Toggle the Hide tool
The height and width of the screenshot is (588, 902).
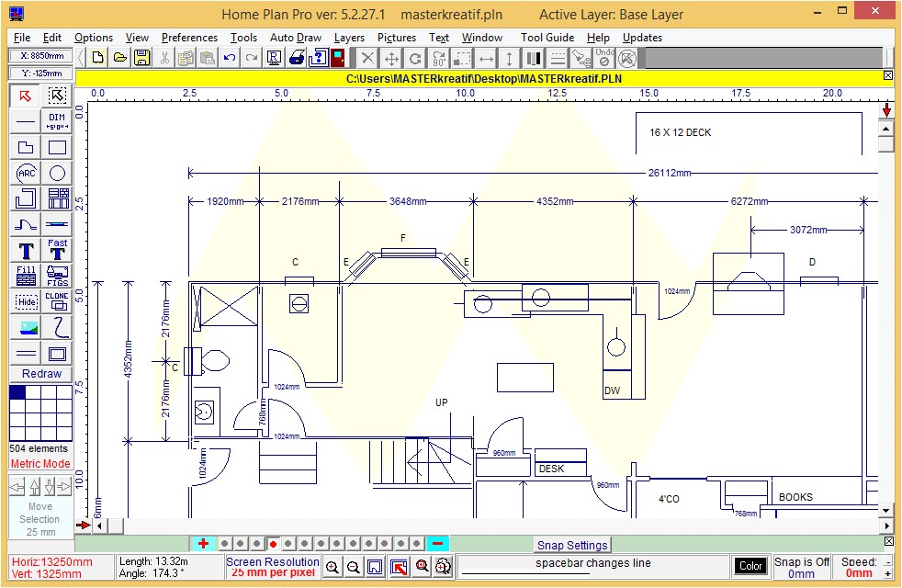click(25, 301)
